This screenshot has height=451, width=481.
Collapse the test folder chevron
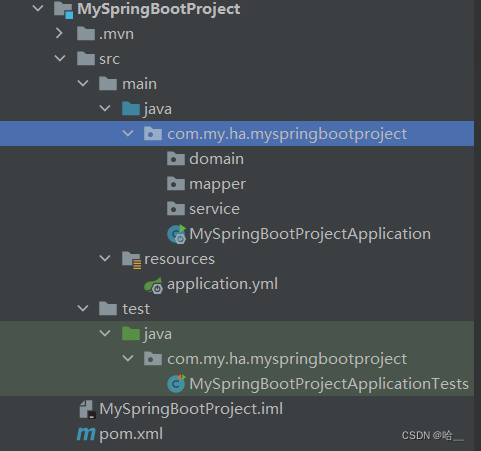83,308
